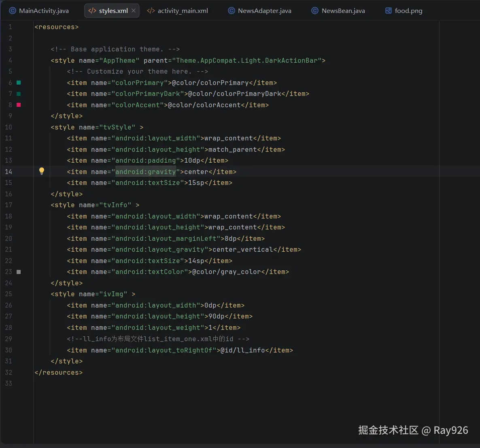Click the XML file icon on activity_main.xml tab
The width and height of the screenshot is (480, 448).
tap(151, 11)
